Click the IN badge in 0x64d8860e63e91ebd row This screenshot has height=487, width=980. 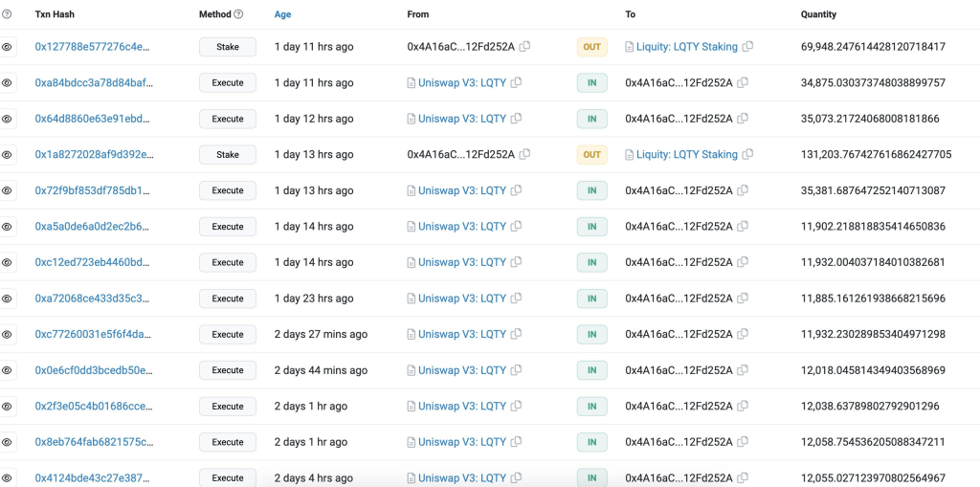click(591, 119)
